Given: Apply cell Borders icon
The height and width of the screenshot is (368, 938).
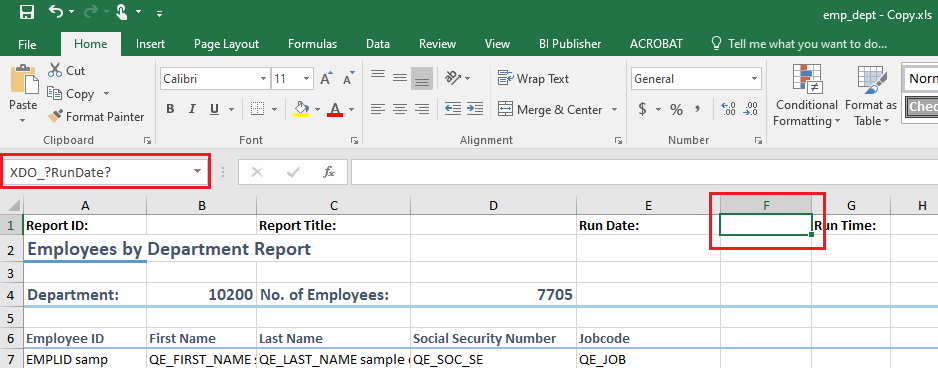Looking at the screenshot, I should coord(258,110).
